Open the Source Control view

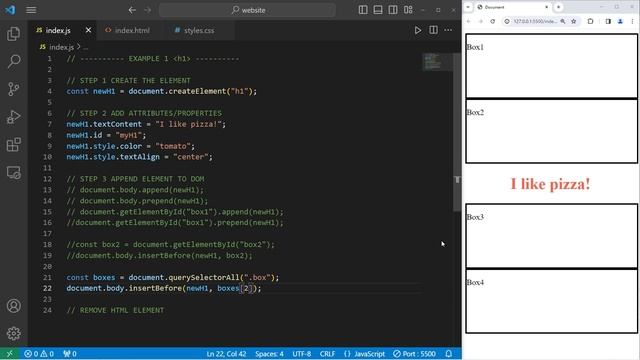13,89
